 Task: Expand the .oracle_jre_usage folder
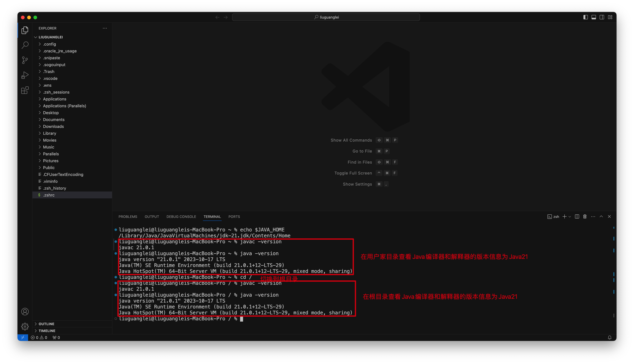[x=72, y=51]
